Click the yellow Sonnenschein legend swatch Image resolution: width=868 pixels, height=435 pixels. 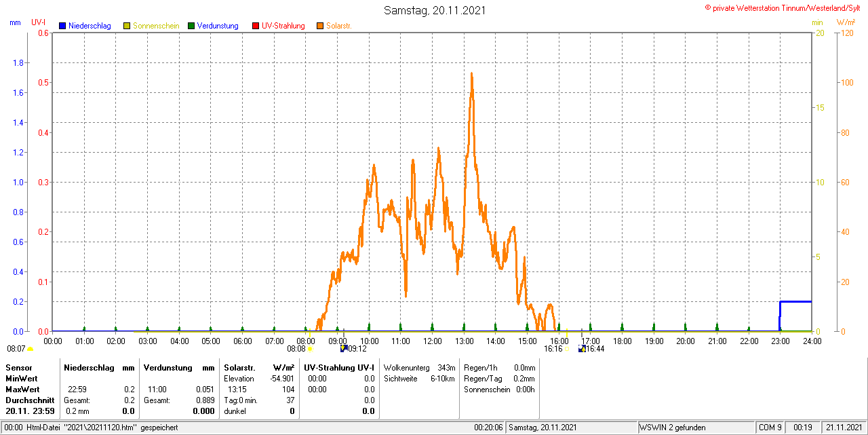127,26
